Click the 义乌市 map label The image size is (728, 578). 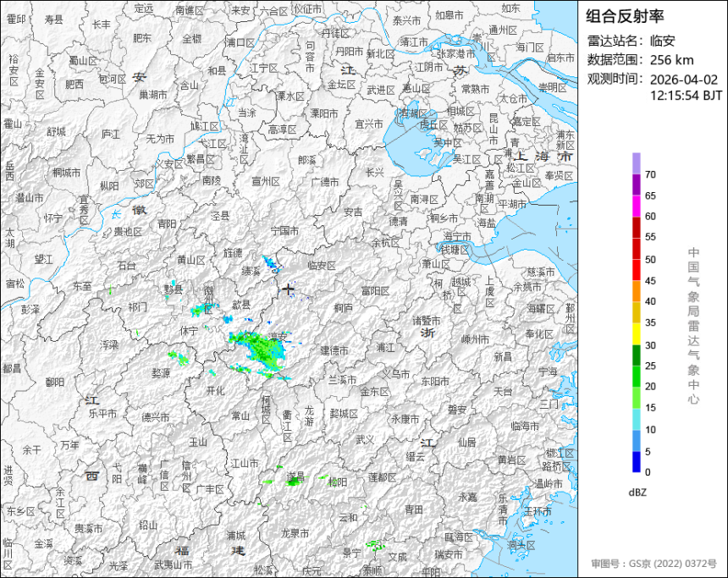point(396,374)
